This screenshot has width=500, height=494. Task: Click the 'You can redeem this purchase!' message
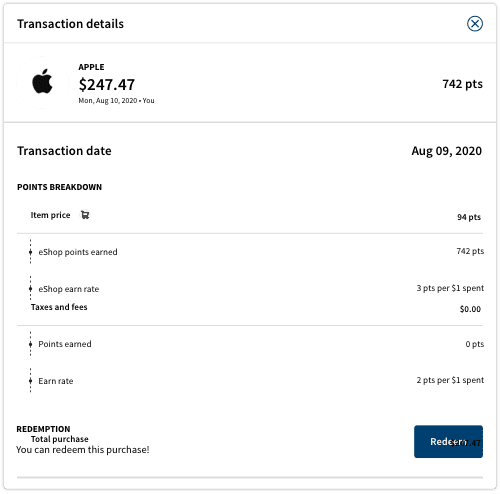point(83,450)
